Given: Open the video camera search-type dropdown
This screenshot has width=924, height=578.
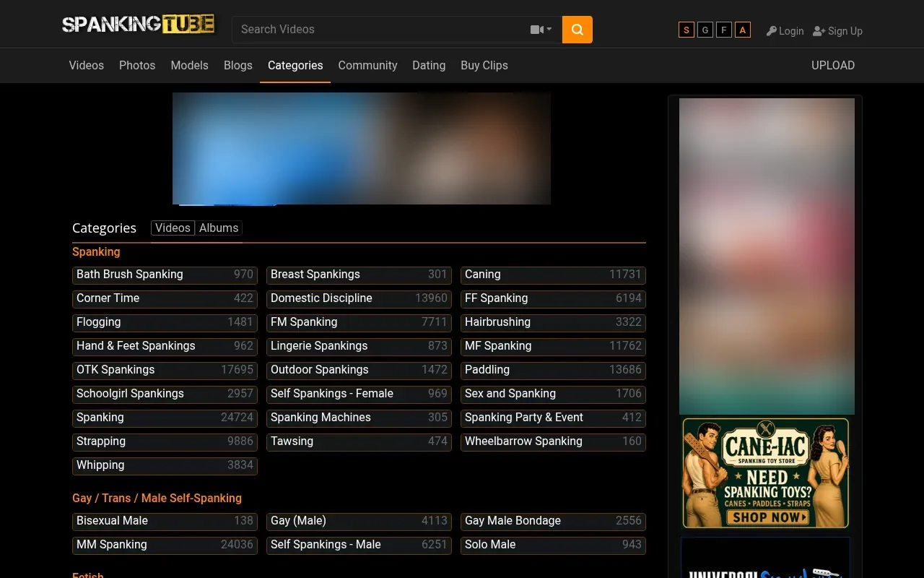Looking at the screenshot, I should pyautogui.click(x=541, y=30).
